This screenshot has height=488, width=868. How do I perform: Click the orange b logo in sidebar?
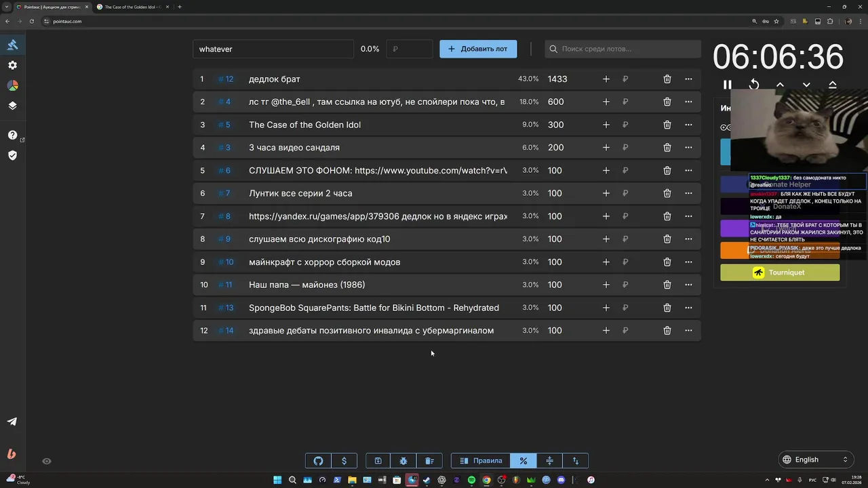[x=12, y=454]
